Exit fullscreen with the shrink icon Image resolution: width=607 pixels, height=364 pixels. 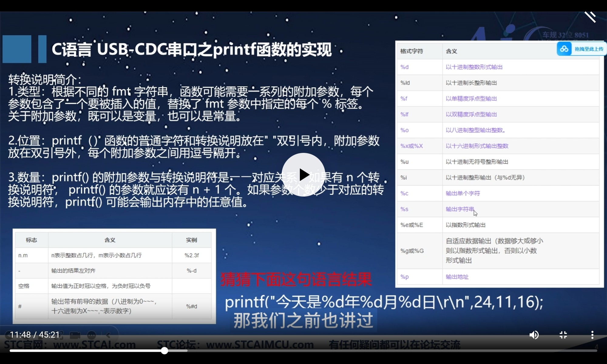(x=563, y=335)
